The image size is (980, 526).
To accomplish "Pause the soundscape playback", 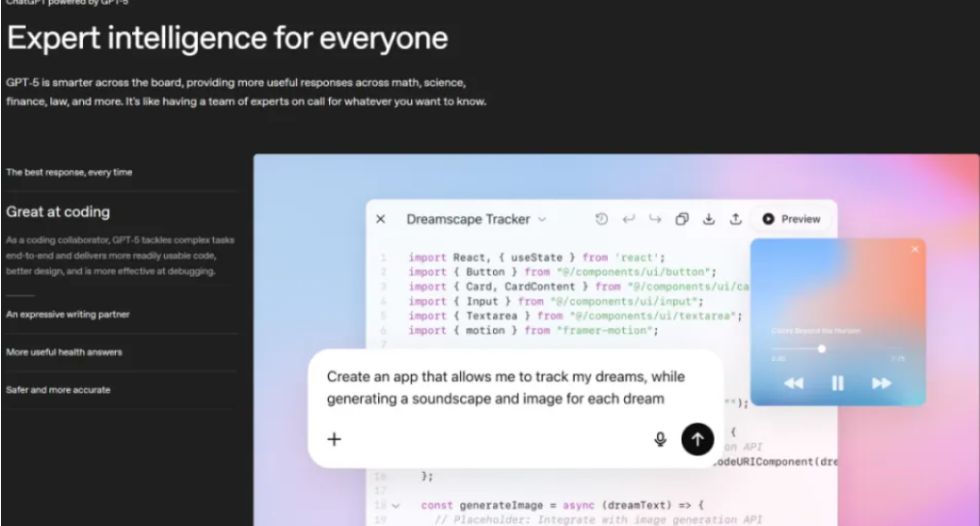I will coord(837,383).
